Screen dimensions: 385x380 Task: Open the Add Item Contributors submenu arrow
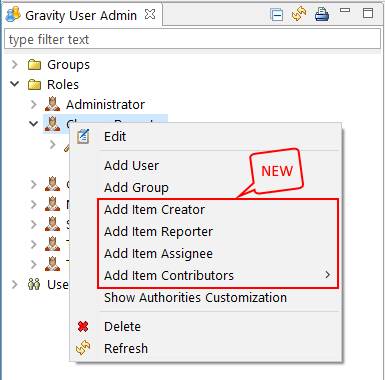(x=328, y=275)
